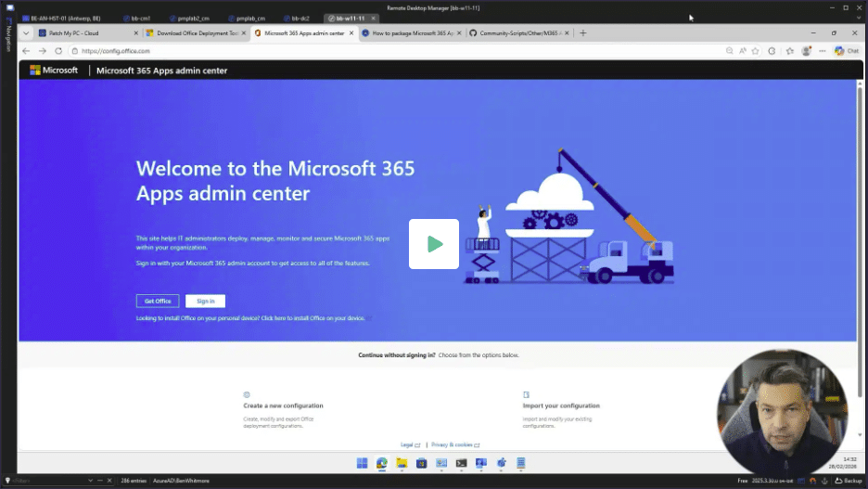This screenshot has width=868, height=489.
Task: Switch to Download Office Deployment Tool tab
Action: [195, 32]
